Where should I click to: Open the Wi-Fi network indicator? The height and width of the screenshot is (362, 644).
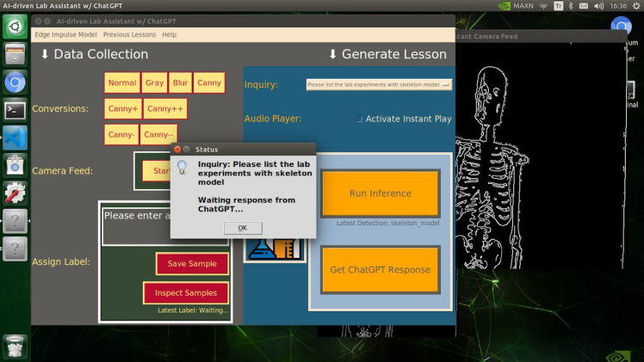click(543, 6)
